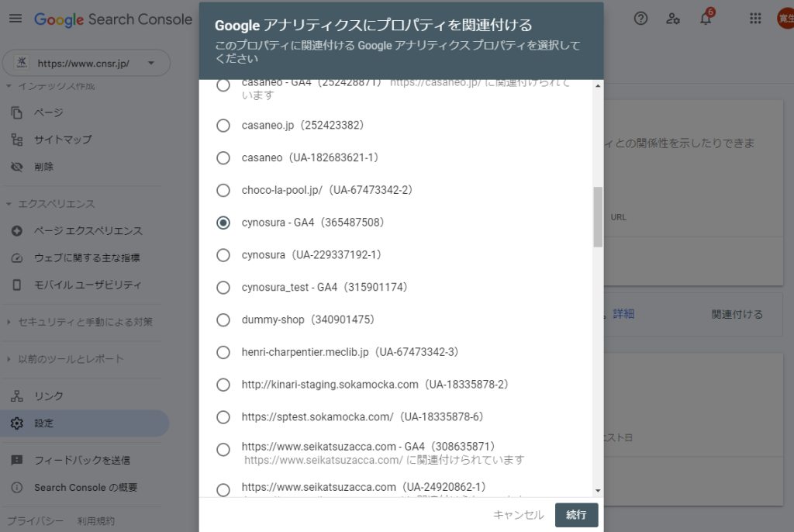Click the dialog scrollbar down arrow
Screen dimensions: 794x532
tap(598, 490)
